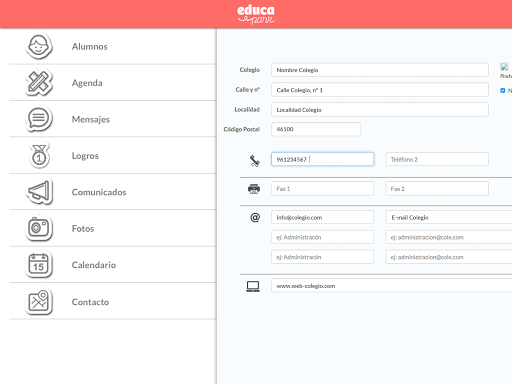
Task: Toggle the checkbox beside Calle field
Action: click(x=503, y=90)
